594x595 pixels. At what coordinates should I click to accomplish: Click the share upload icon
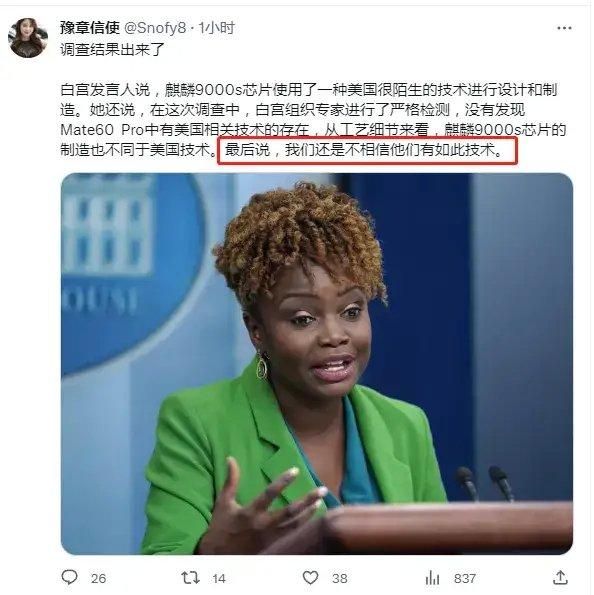[x=560, y=577]
